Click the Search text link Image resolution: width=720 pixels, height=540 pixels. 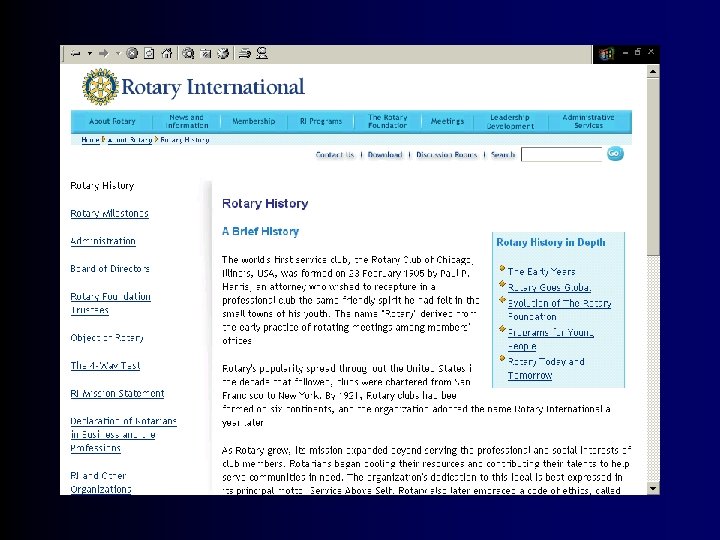(x=503, y=155)
